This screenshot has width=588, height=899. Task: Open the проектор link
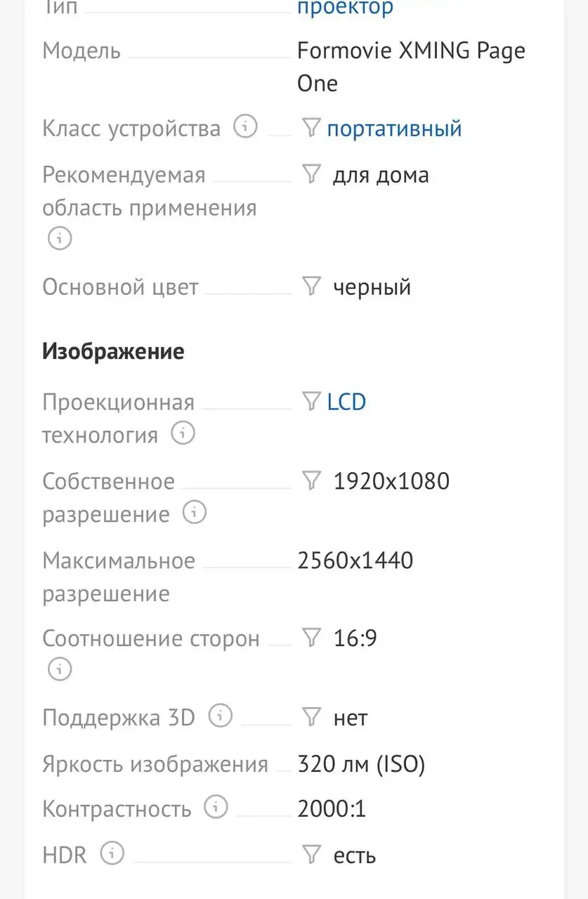345,8
